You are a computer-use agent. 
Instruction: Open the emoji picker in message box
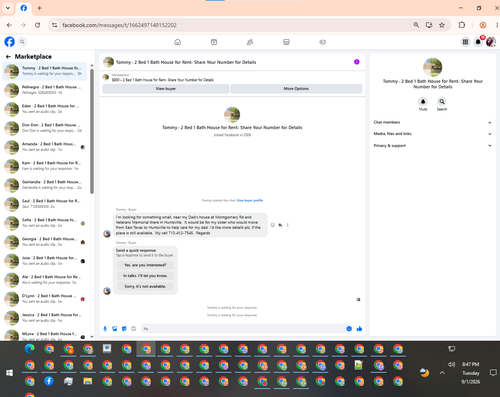click(349, 329)
